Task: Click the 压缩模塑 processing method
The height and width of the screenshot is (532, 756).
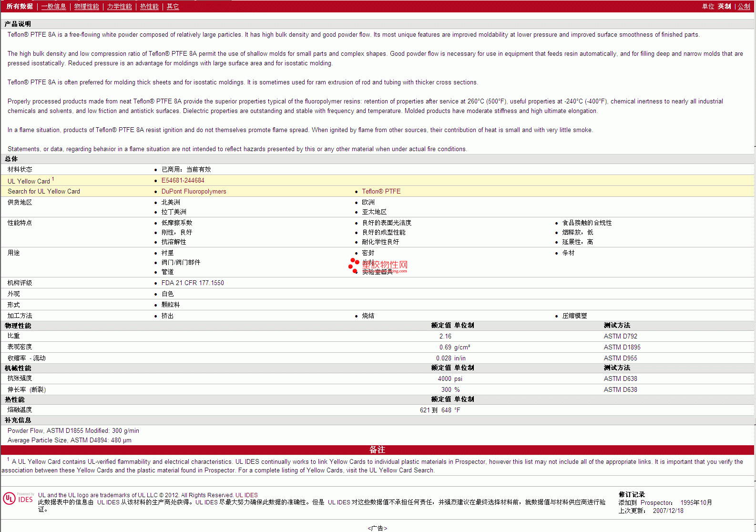Action: point(575,316)
